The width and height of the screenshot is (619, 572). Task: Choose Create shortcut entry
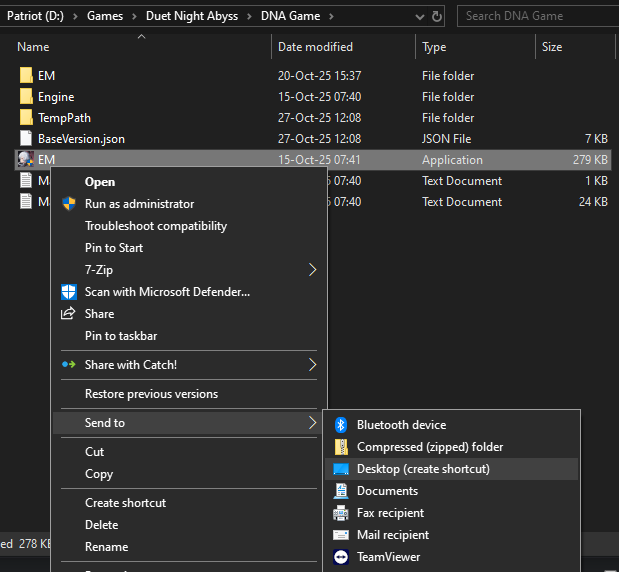point(125,503)
